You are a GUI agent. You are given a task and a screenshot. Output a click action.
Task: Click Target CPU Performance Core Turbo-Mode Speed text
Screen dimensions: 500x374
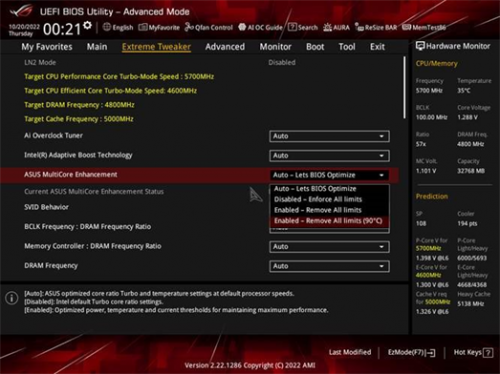coord(119,77)
